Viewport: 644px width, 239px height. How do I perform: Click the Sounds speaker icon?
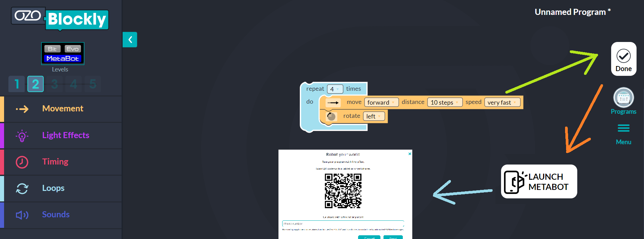click(22, 215)
